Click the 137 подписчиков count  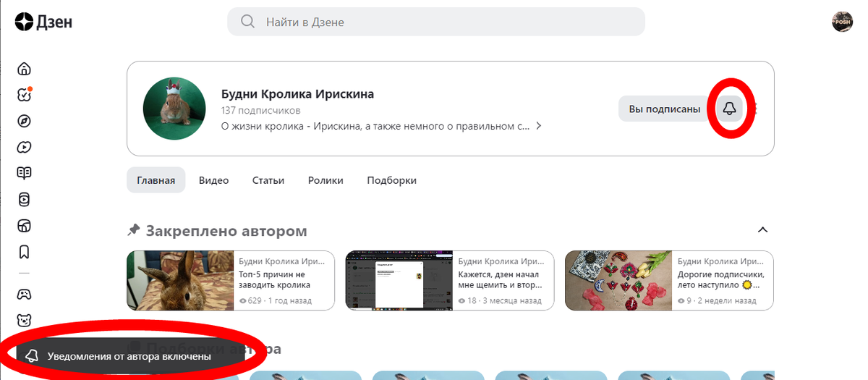260,111
